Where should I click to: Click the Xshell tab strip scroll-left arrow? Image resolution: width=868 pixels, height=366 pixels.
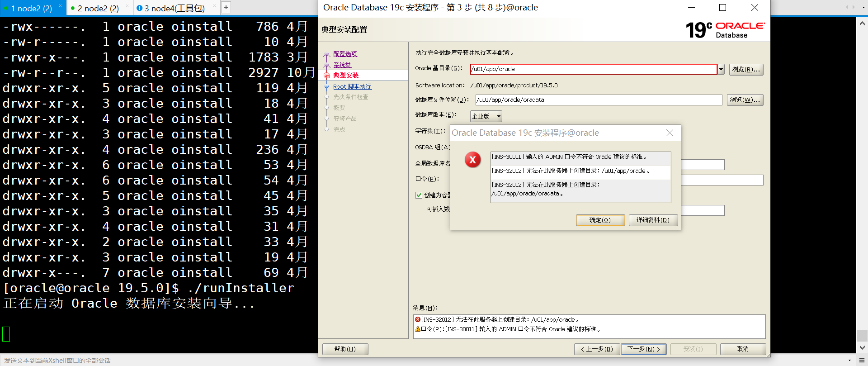(x=847, y=7)
